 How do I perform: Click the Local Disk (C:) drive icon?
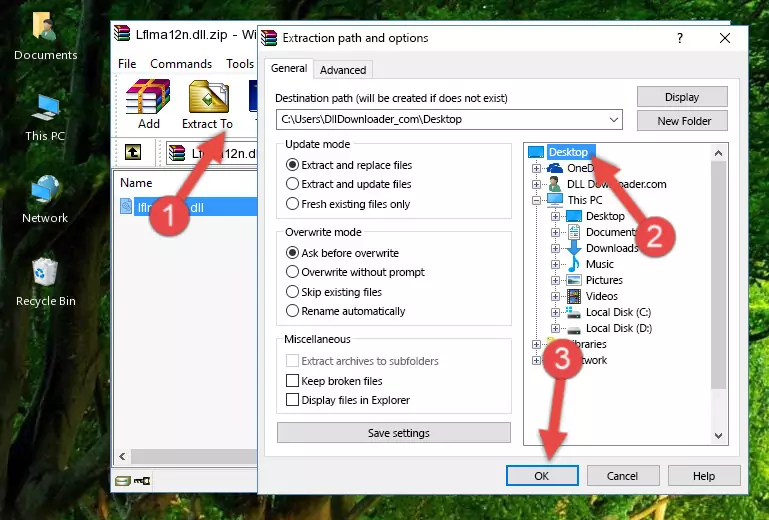[x=574, y=312]
